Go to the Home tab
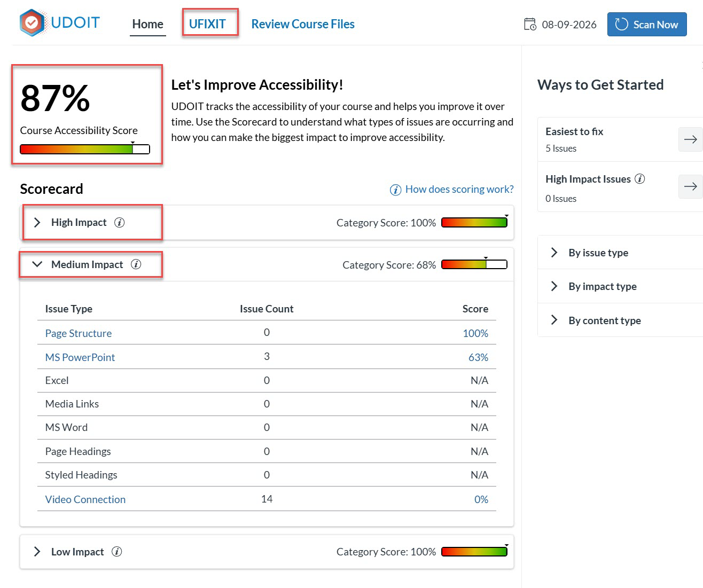 coord(148,24)
